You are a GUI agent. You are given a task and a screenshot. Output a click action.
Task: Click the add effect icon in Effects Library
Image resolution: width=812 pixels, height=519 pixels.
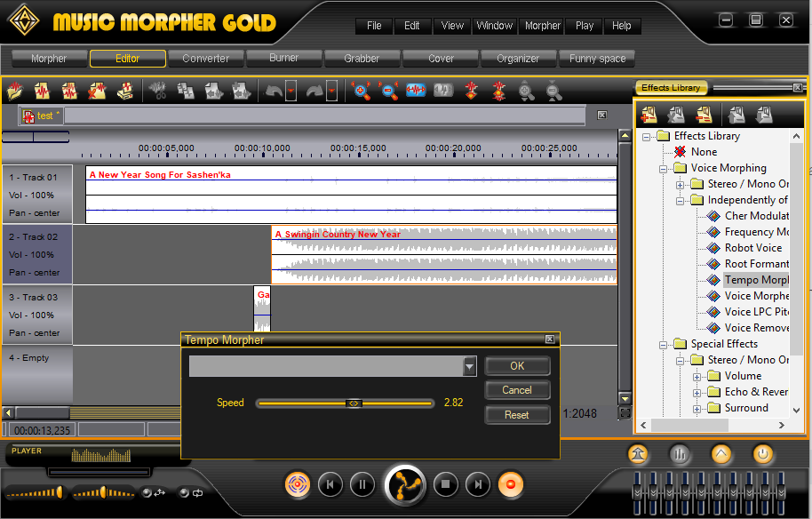click(x=649, y=115)
